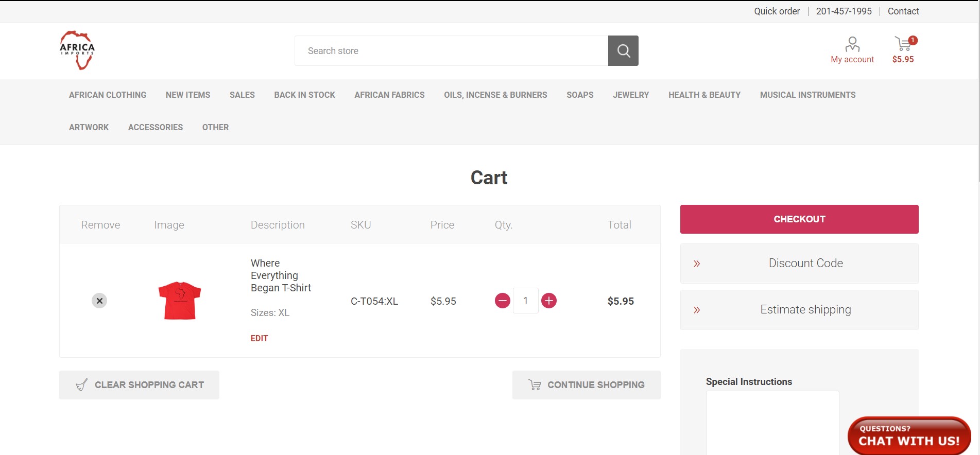The width and height of the screenshot is (980, 455).
Task: Click Continue Shopping button
Action: tap(586, 385)
